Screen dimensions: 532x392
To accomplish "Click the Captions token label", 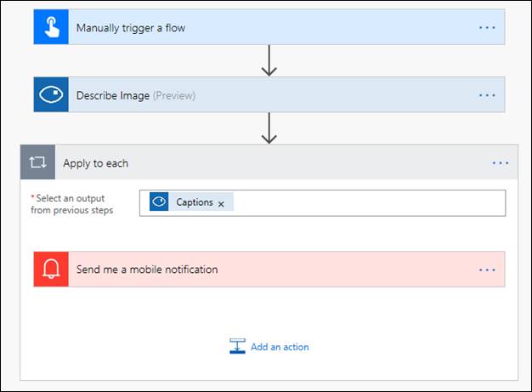I will click(195, 202).
